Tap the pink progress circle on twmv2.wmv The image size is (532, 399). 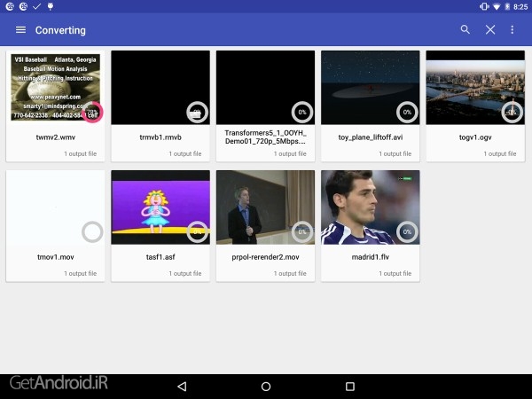92,113
